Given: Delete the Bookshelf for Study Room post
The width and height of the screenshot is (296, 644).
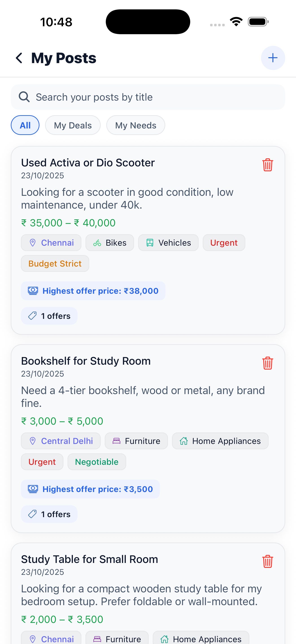Looking at the screenshot, I should tap(267, 363).
